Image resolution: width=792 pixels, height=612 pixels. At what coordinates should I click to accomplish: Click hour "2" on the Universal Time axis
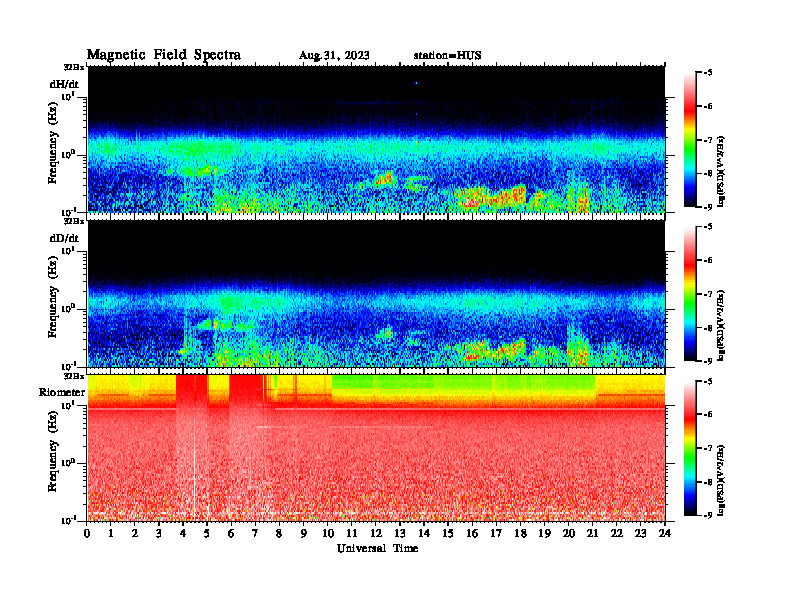135,533
